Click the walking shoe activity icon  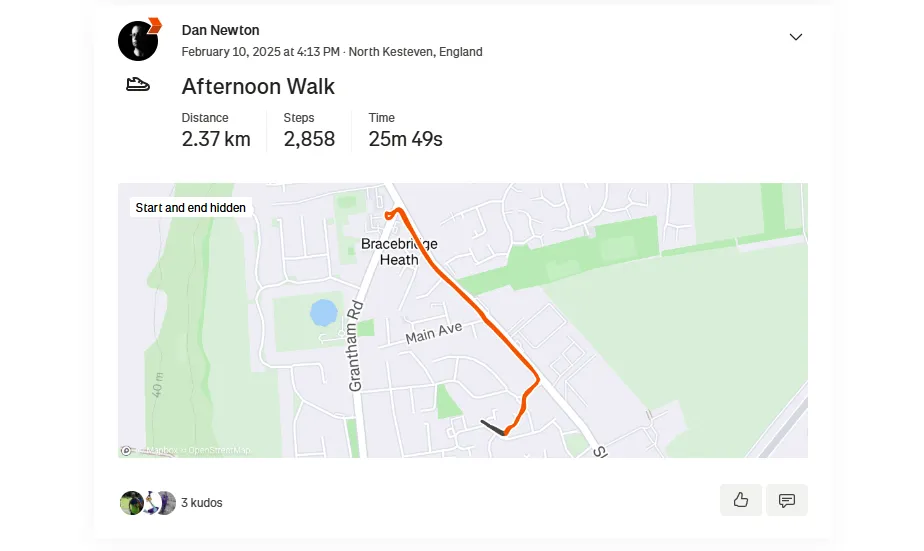click(x=138, y=85)
